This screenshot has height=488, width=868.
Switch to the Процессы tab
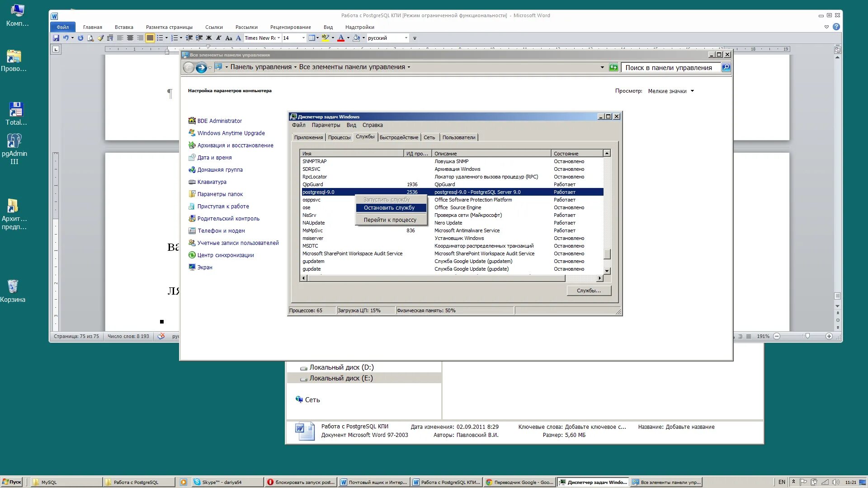click(339, 137)
